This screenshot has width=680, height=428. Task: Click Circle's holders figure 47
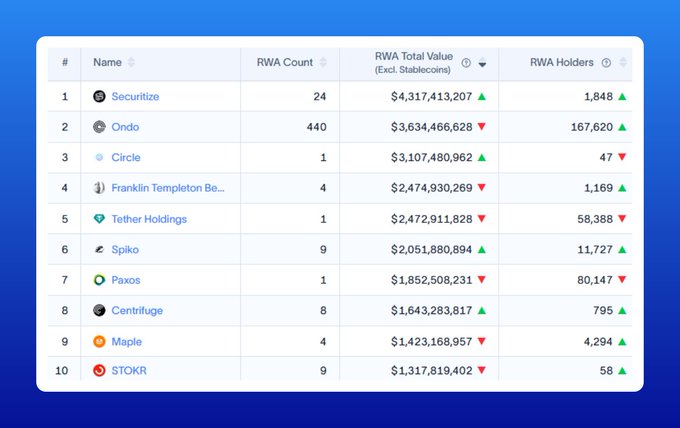[x=606, y=157]
